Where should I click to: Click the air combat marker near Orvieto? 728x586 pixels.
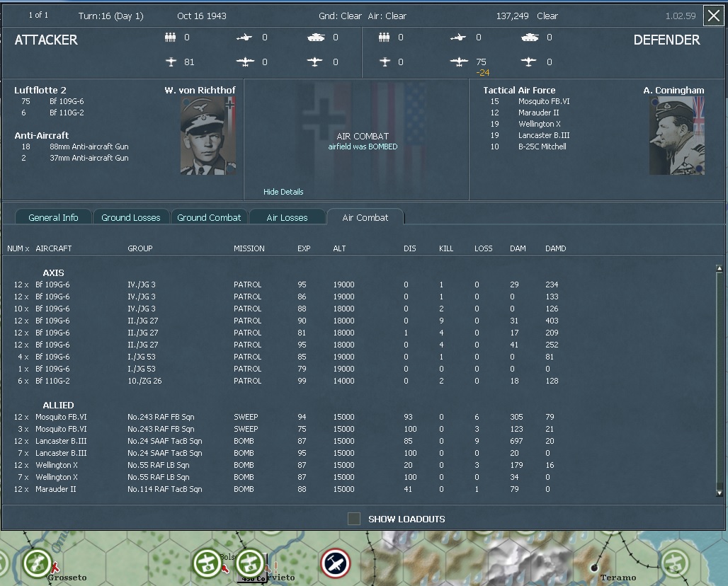coord(335,563)
